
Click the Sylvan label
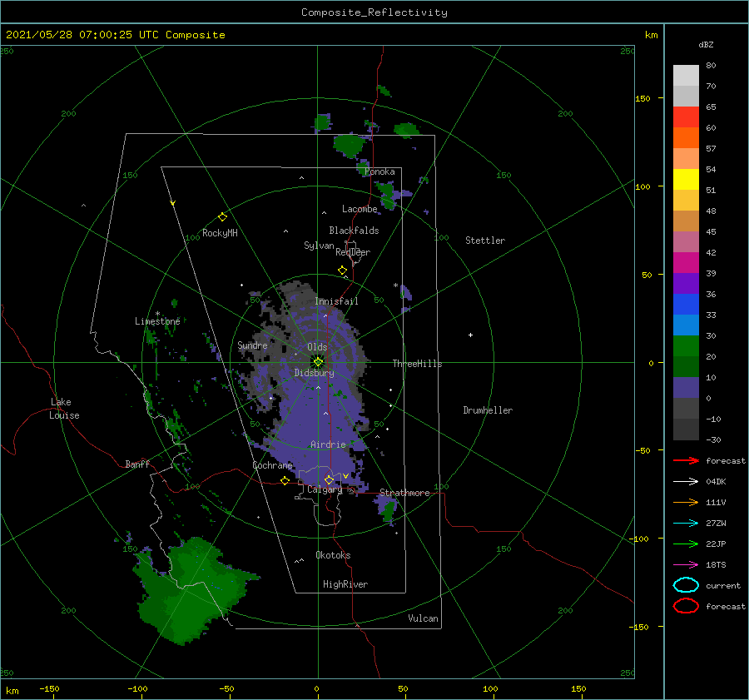(319, 246)
